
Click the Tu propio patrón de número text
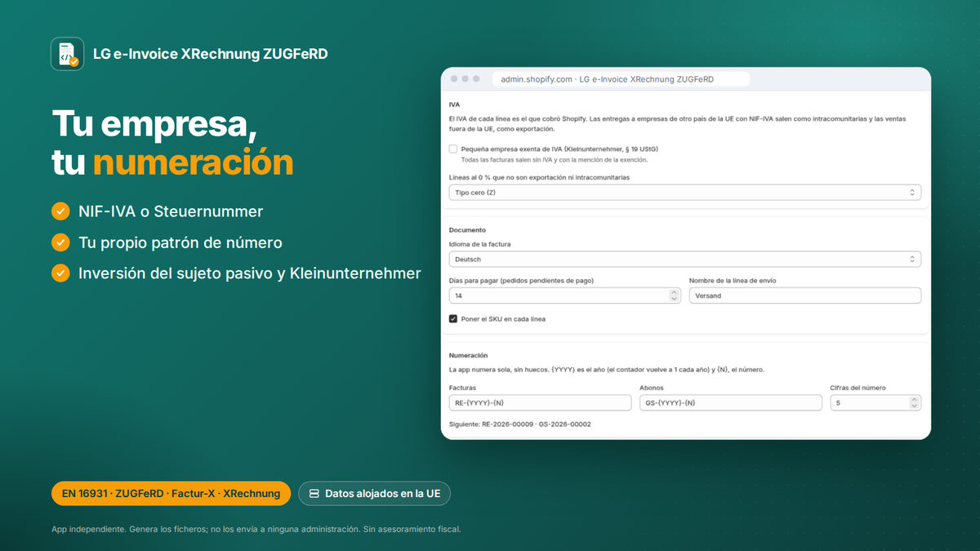[x=180, y=242]
